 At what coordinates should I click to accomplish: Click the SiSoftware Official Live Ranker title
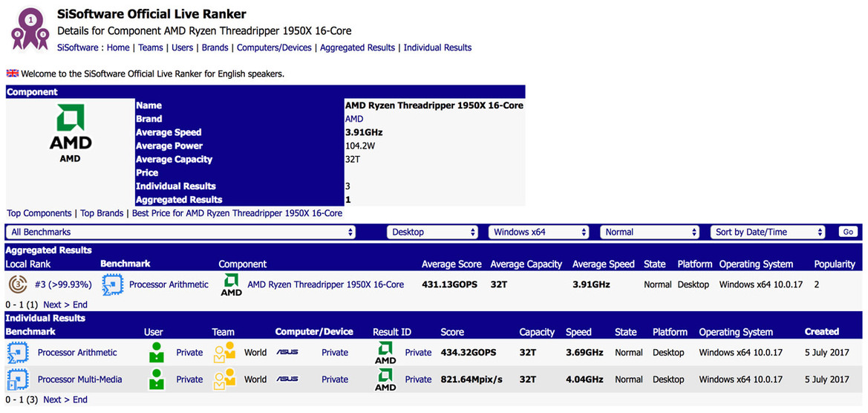pos(152,14)
